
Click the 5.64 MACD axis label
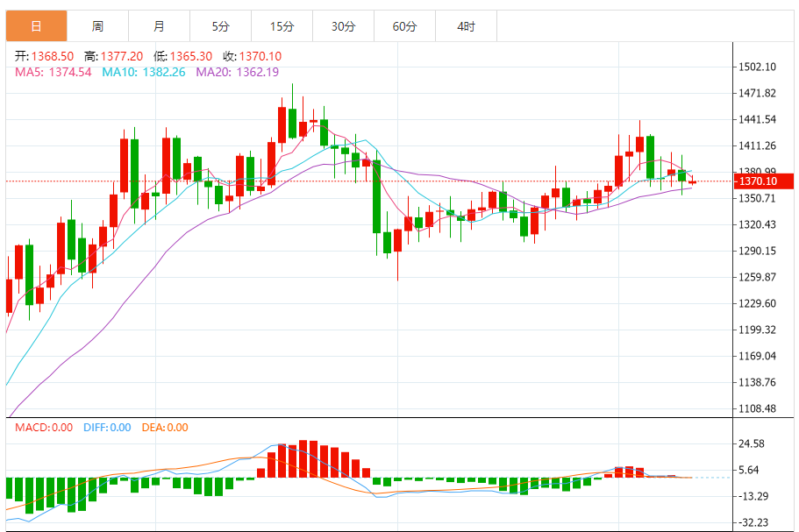click(748, 471)
